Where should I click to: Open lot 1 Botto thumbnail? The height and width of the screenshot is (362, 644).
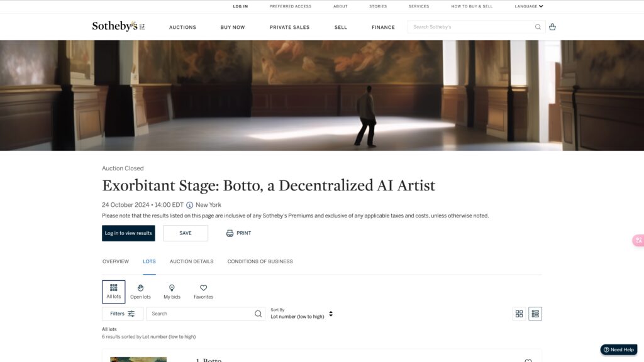tap(138, 359)
